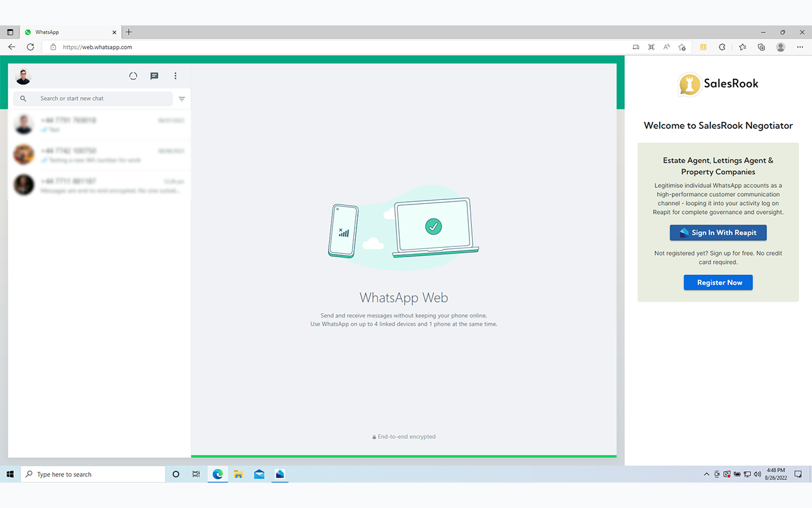Open Edge Settings and more menu

[800, 47]
